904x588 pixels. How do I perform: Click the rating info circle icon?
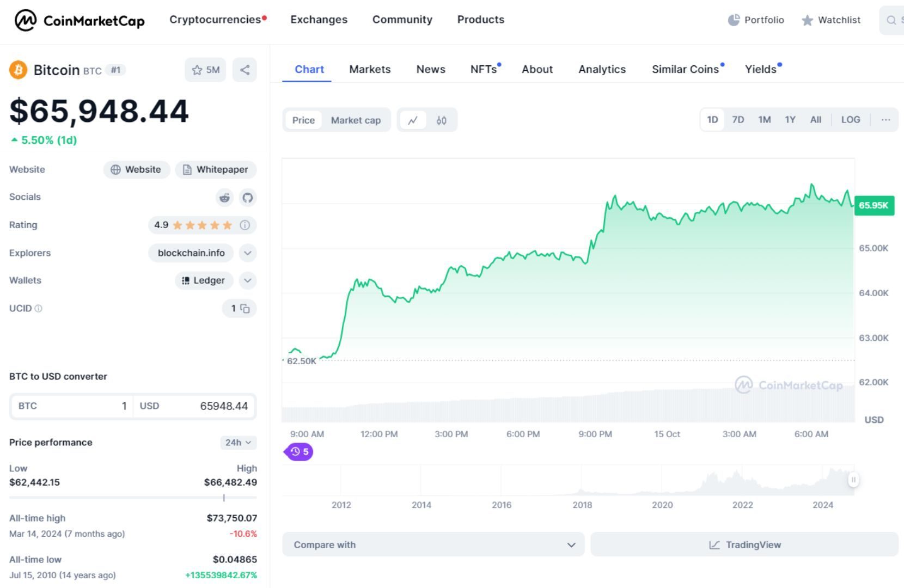pos(245,225)
